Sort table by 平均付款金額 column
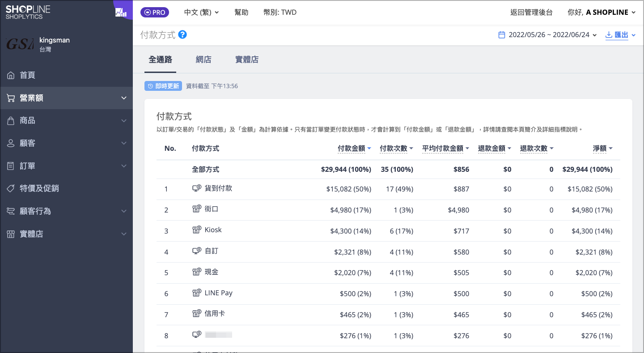 point(446,149)
